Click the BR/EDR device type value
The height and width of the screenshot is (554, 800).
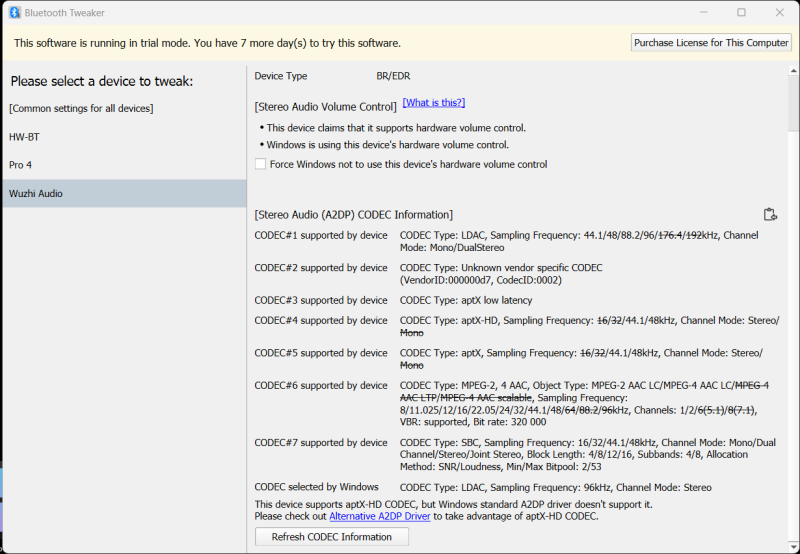[x=393, y=76]
